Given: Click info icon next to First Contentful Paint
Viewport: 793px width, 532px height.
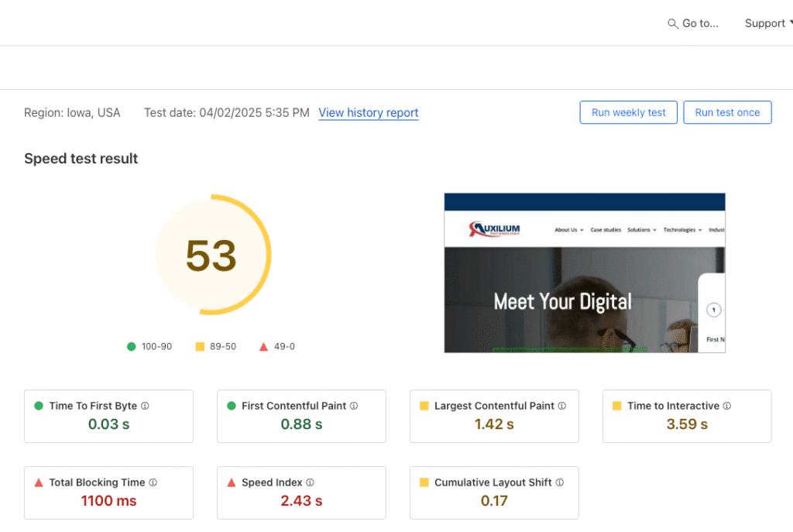Looking at the screenshot, I should pos(354,406).
